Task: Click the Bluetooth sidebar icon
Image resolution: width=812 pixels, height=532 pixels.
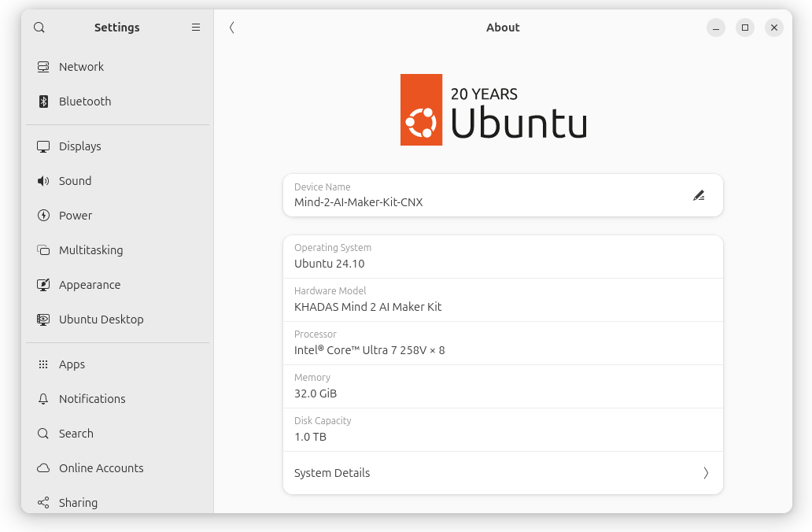Action: tap(43, 102)
